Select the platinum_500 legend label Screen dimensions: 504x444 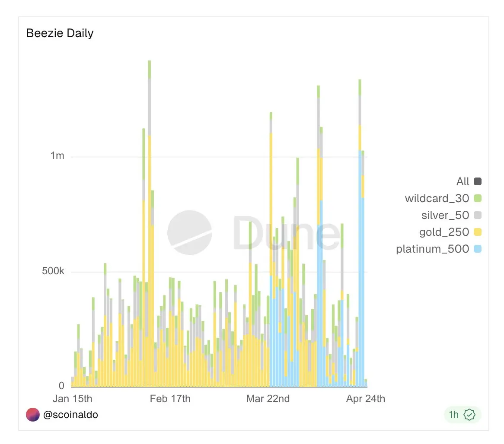point(432,249)
